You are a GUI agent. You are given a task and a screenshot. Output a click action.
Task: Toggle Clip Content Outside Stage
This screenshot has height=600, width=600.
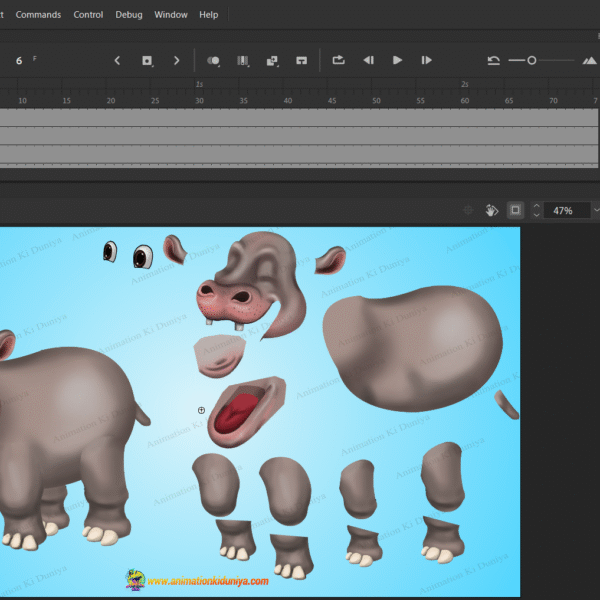click(515, 210)
